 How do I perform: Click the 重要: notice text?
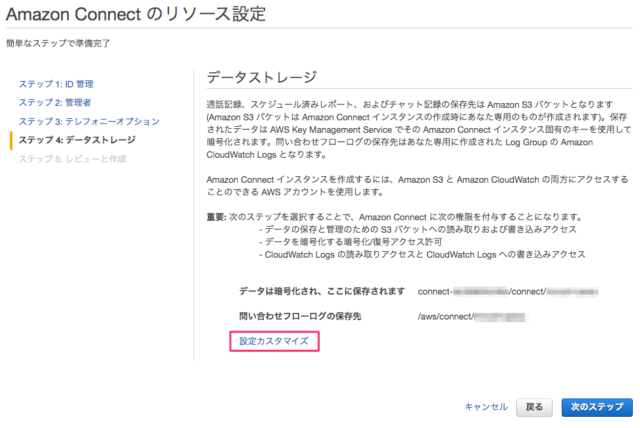point(394,217)
